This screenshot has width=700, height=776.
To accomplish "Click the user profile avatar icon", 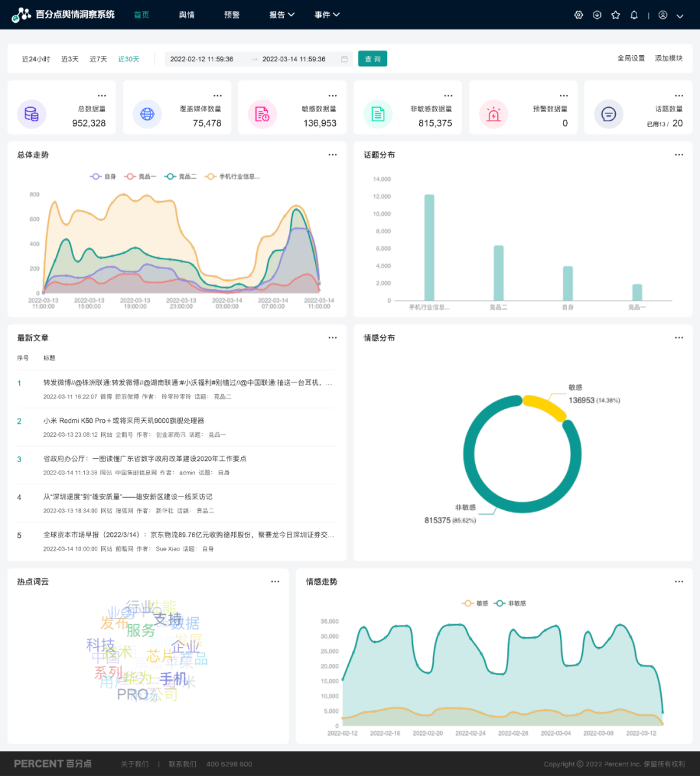I will (662, 15).
